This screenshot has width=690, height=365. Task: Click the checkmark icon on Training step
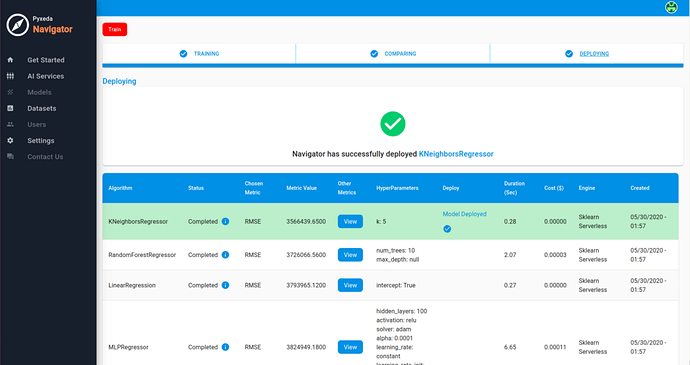pos(184,54)
